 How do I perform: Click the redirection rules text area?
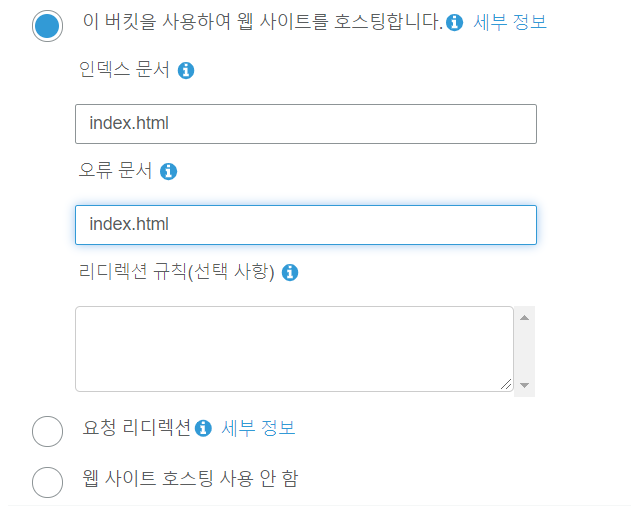[294, 349]
